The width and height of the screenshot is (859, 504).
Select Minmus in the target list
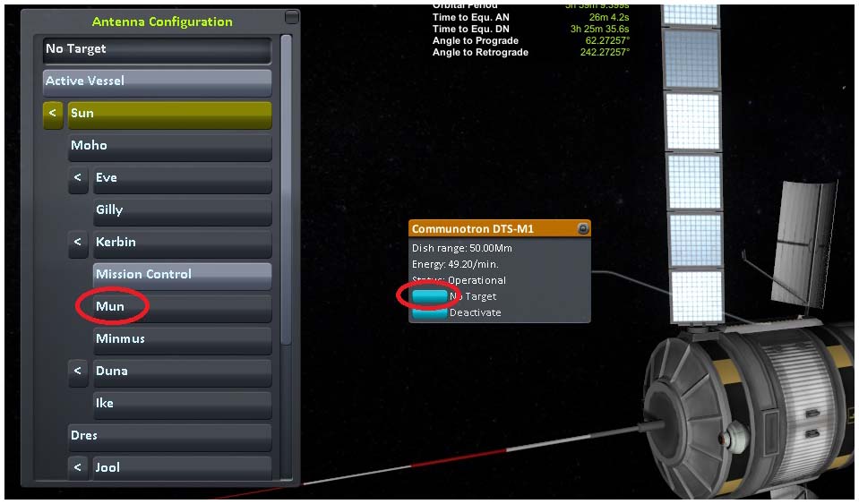tap(182, 340)
